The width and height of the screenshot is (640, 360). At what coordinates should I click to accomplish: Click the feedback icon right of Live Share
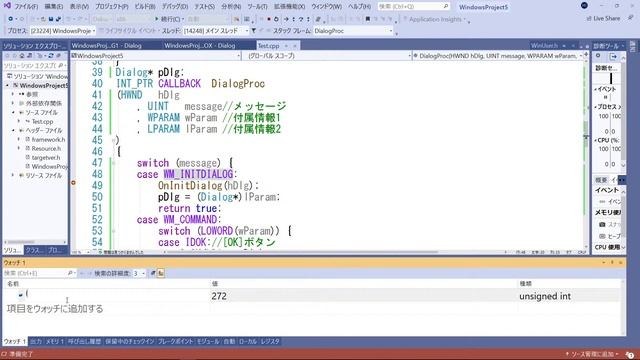(631, 18)
